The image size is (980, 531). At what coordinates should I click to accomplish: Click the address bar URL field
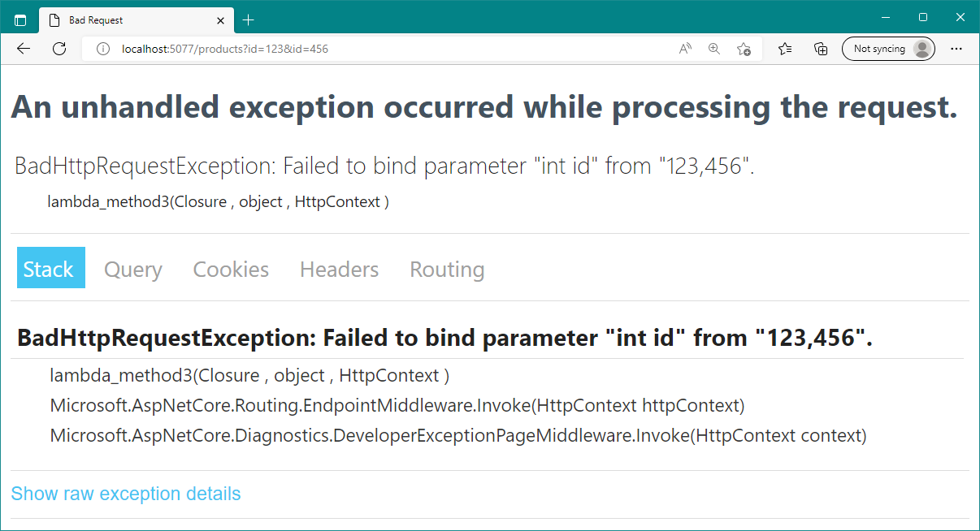point(390,49)
